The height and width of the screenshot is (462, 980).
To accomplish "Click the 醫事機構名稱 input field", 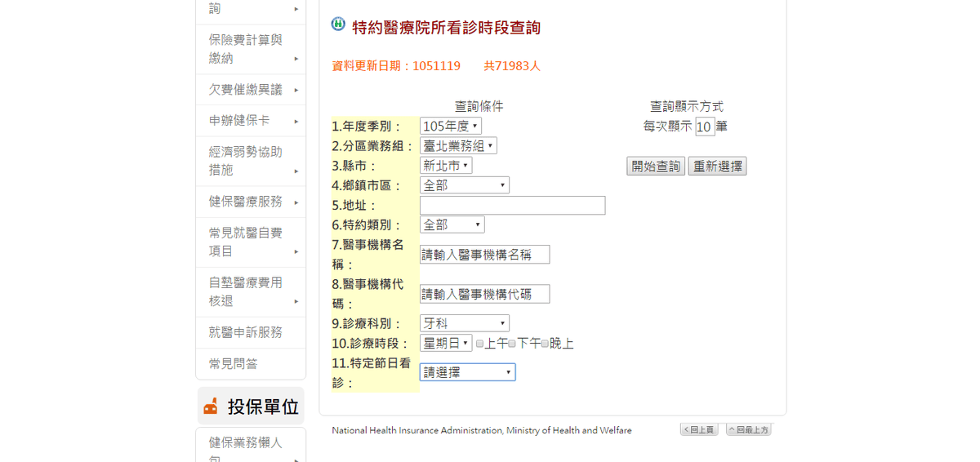I will click(485, 254).
